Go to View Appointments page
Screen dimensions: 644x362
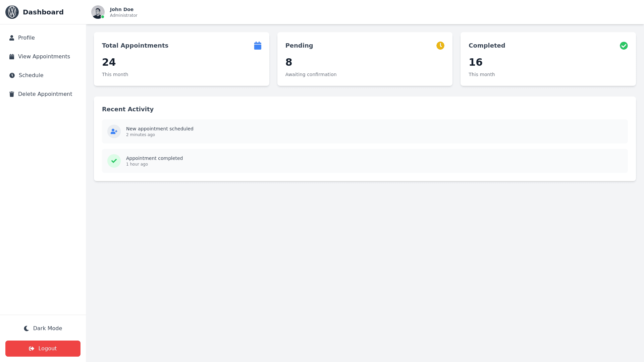(x=44, y=57)
